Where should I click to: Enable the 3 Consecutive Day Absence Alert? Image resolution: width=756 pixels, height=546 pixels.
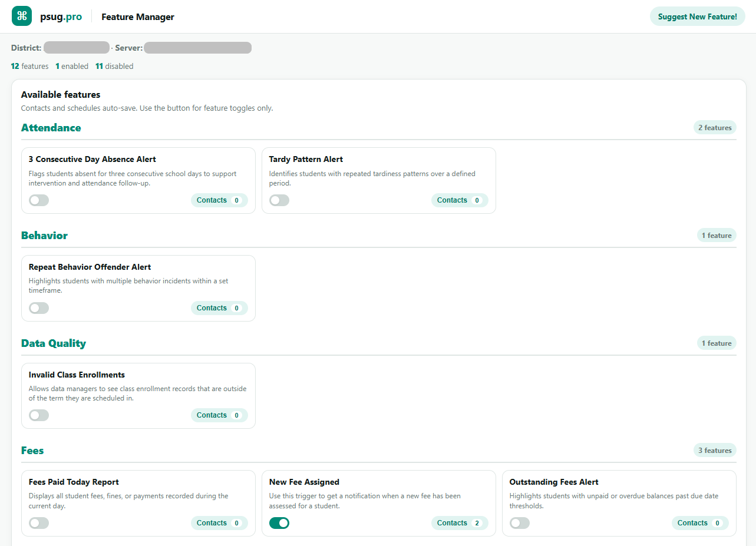tap(39, 200)
